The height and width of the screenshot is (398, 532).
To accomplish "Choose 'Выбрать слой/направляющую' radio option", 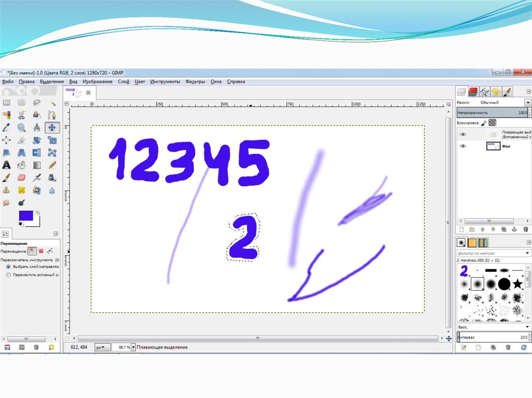I will (8, 267).
